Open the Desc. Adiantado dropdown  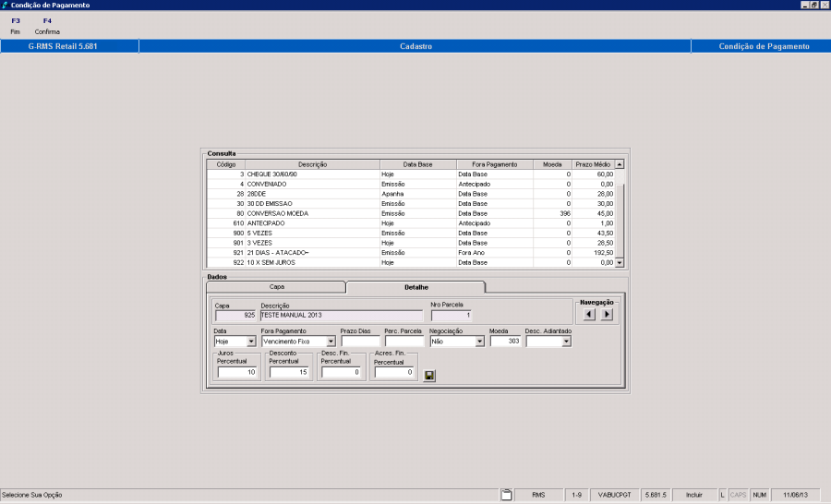566,342
